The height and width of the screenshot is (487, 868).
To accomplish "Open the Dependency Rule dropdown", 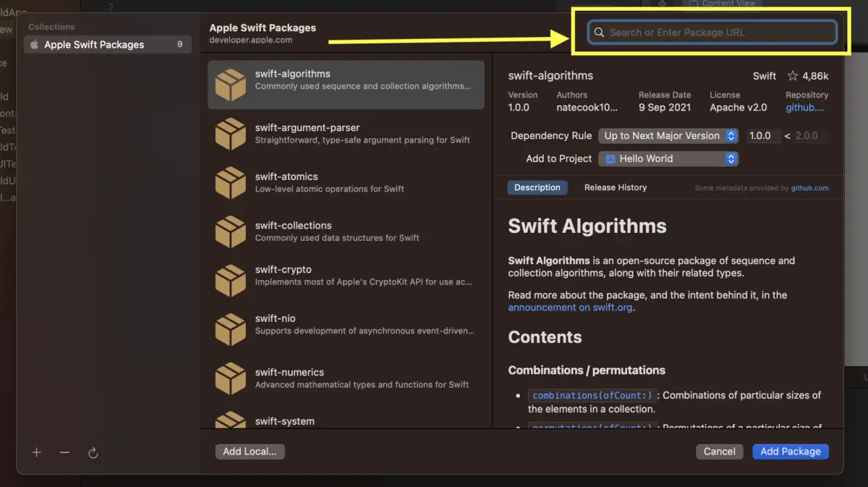I will (x=668, y=135).
